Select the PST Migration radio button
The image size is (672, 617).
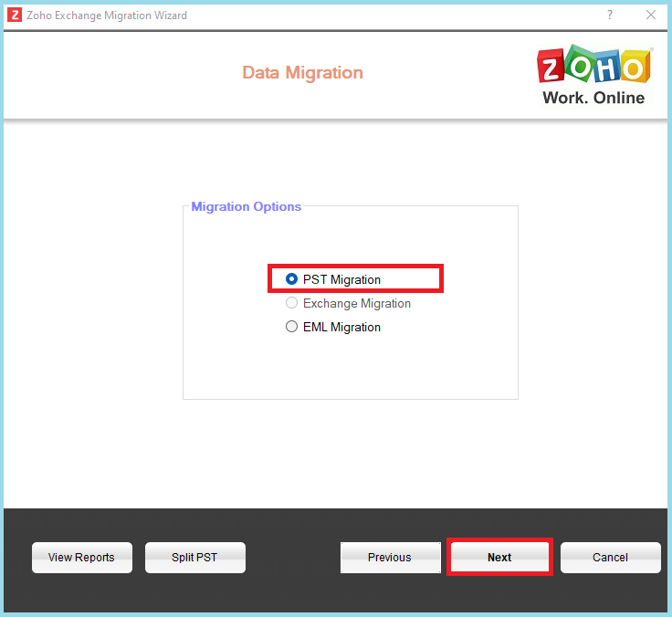click(291, 279)
